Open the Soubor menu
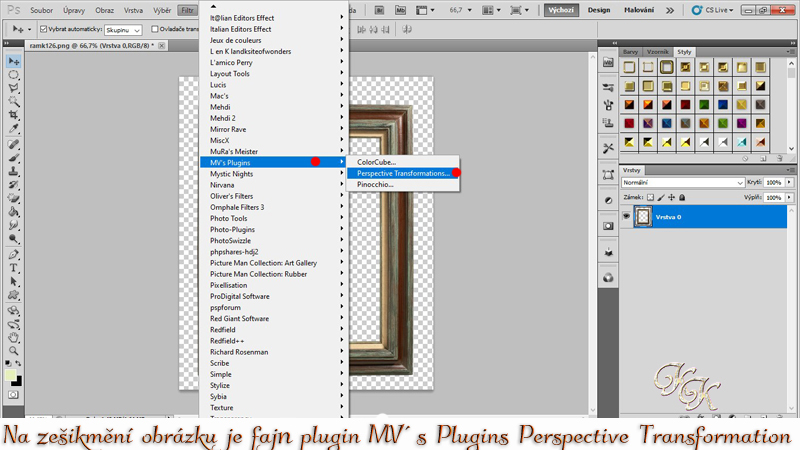 coord(41,10)
